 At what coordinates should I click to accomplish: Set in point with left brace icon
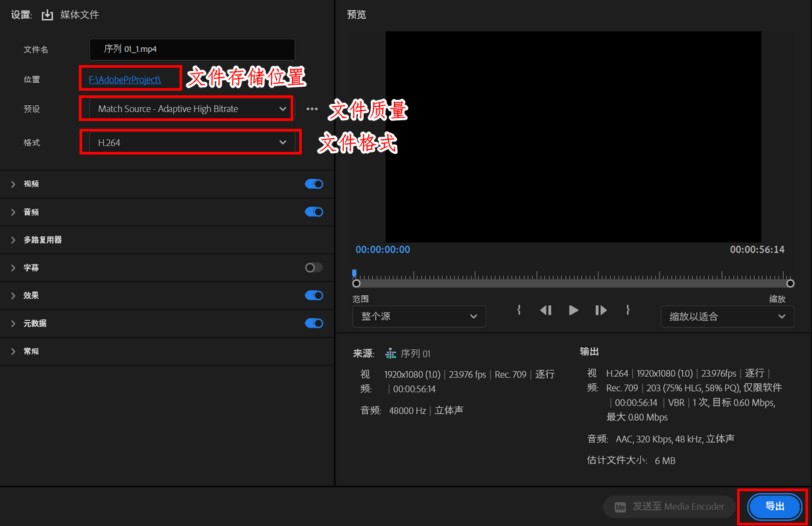click(519, 310)
